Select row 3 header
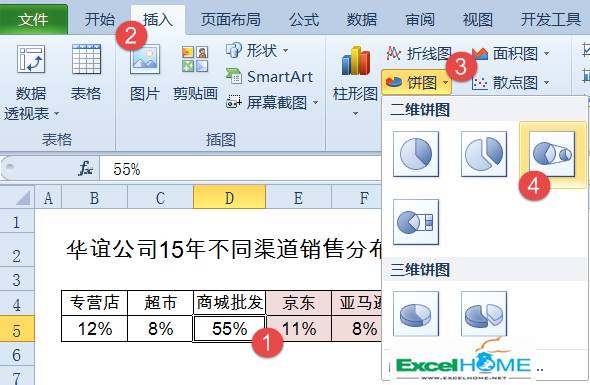Screen dimensions: 590x385 tap(17, 280)
